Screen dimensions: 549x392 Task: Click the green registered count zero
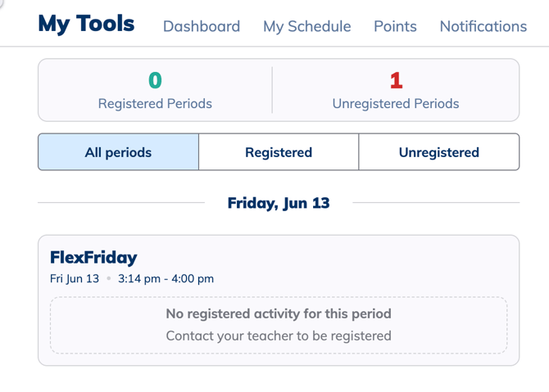pos(155,80)
